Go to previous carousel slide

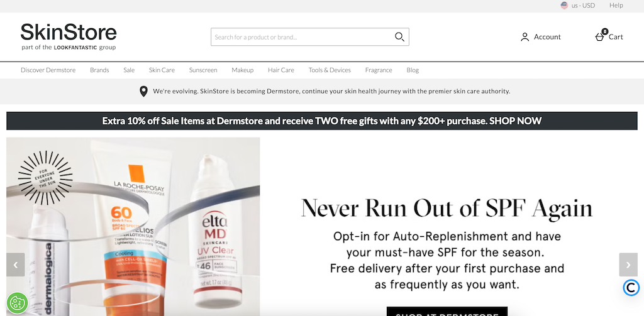pos(16,264)
